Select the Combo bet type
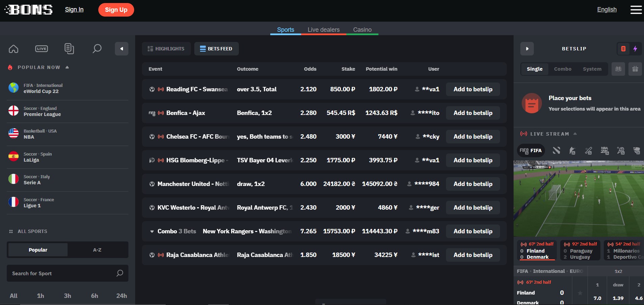644x305 pixels. [563, 69]
